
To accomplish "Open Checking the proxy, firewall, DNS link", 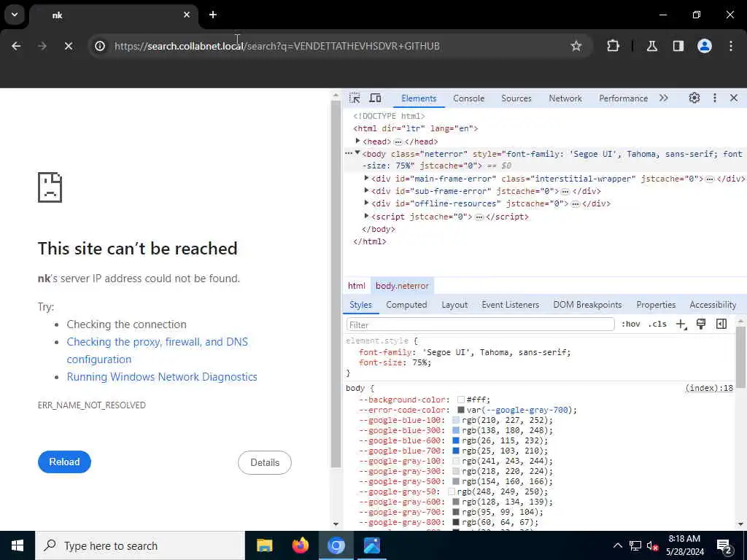I will pos(158,351).
